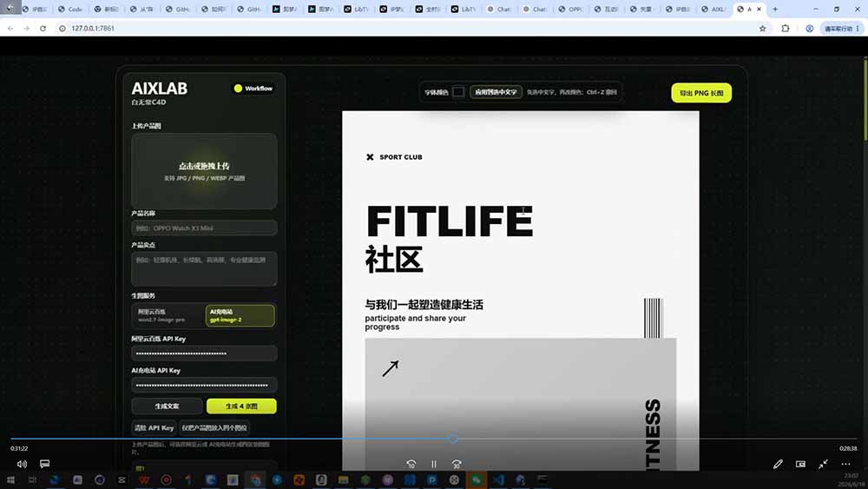Open the captions icon in the player

click(x=45, y=464)
